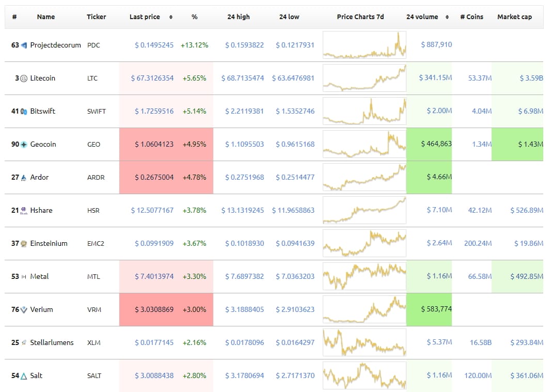Open the Metal coin name link

[x=39, y=276]
